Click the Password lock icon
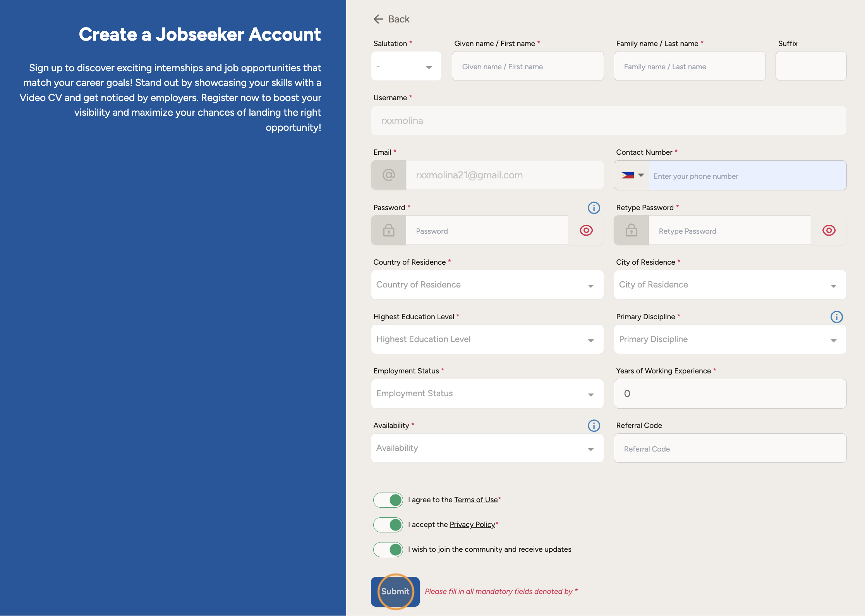This screenshot has width=865, height=616. tap(389, 231)
